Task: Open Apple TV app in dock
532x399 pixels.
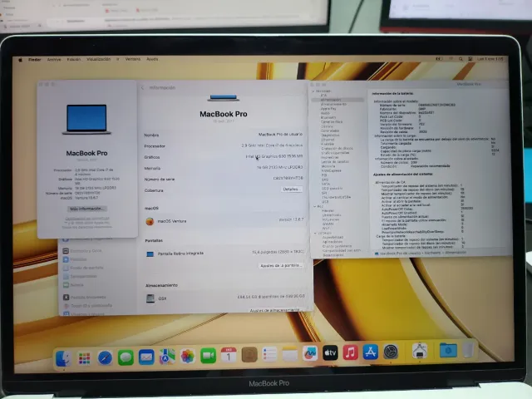Action: (x=330, y=355)
